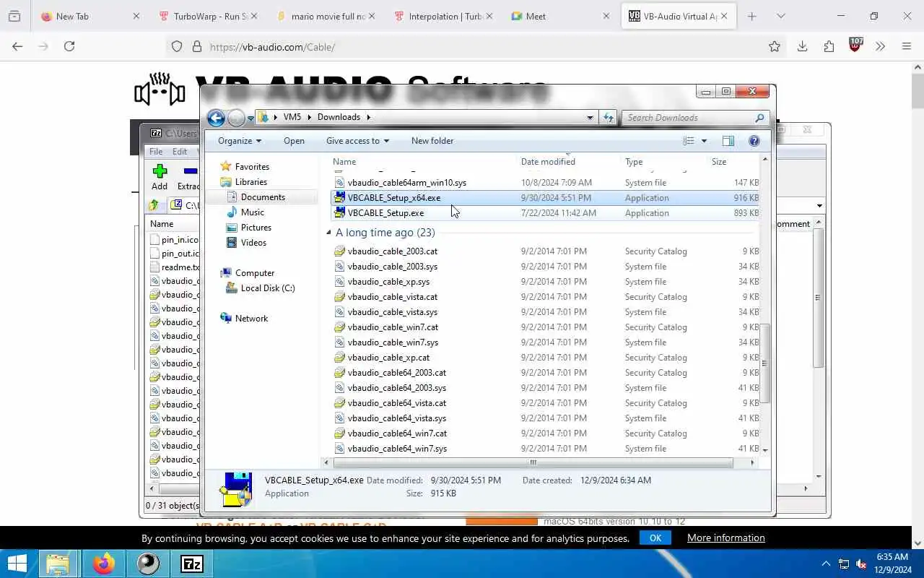Click the 7-Zip Add button
The width and height of the screenshot is (924, 578).
160,177
